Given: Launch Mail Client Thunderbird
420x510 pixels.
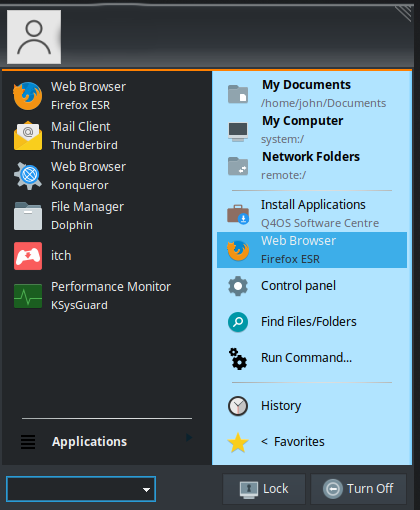Looking at the screenshot, I should [x=107, y=136].
